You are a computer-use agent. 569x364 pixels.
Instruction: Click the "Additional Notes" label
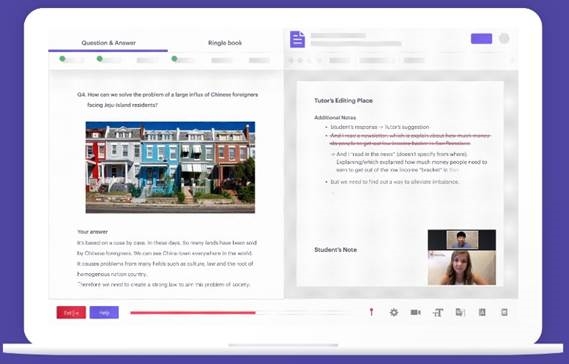[335, 118]
